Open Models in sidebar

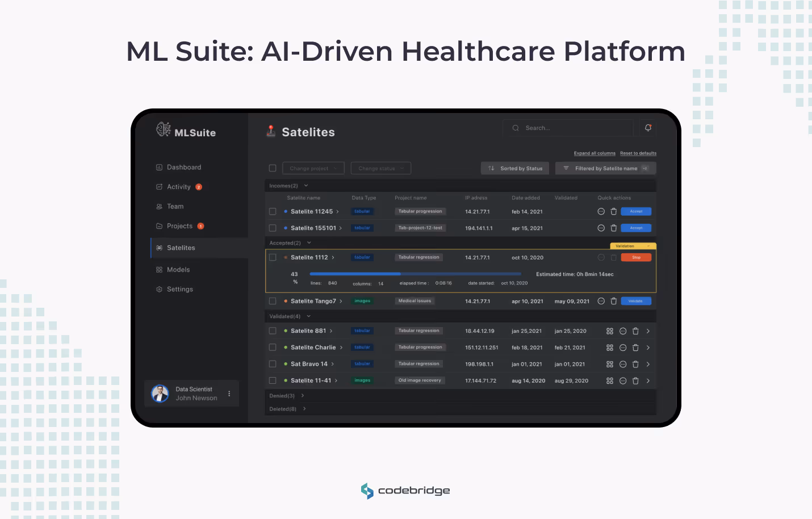tap(173, 270)
